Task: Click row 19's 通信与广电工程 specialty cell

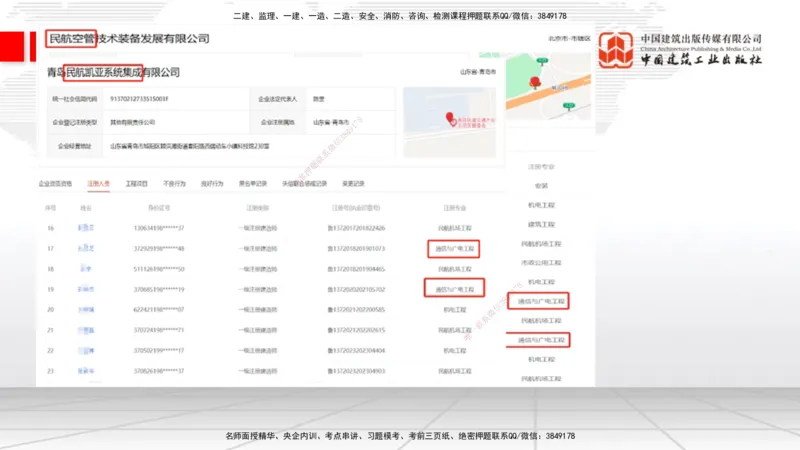Action: pyautogui.click(x=454, y=289)
